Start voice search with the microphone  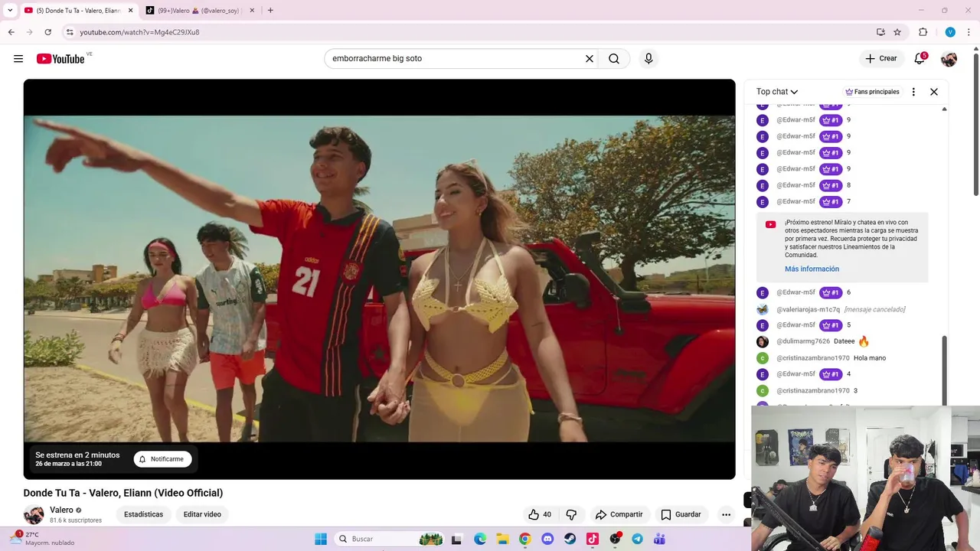click(648, 59)
